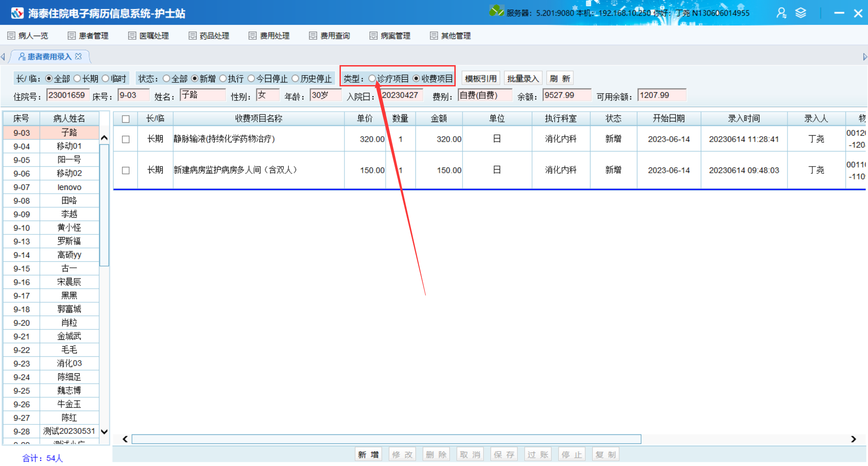The image size is (868, 466).
Task: Open the 费用处理 menu
Action: click(x=269, y=36)
